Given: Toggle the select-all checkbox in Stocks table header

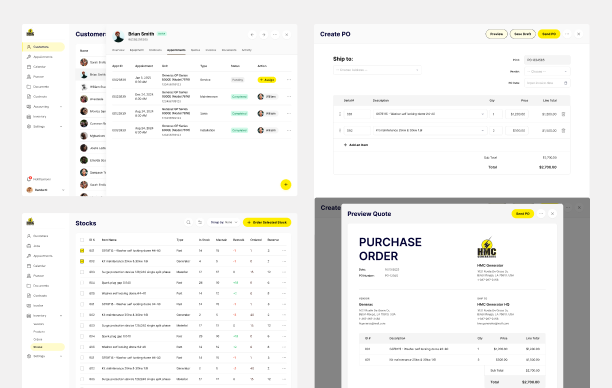Looking at the screenshot, I should (82, 240).
